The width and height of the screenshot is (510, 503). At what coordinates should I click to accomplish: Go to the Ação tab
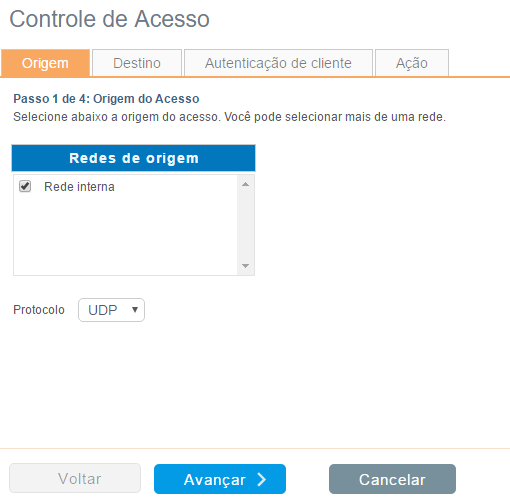coord(412,63)
